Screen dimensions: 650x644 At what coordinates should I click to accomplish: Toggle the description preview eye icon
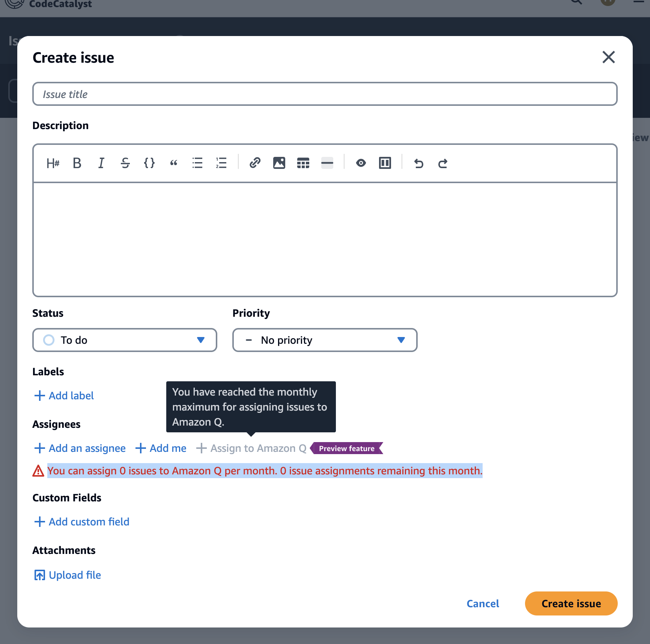point(361,163)
